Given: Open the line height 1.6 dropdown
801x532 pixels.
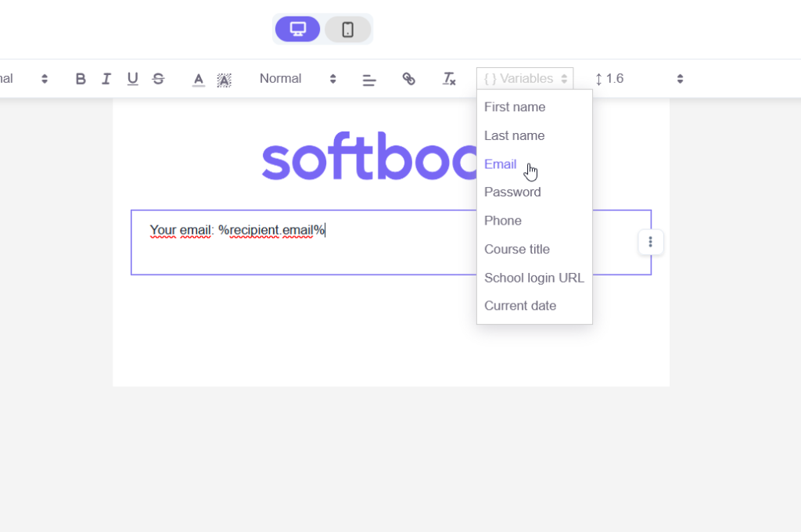Looking at the screenshot, I should (x=638, y=79).
